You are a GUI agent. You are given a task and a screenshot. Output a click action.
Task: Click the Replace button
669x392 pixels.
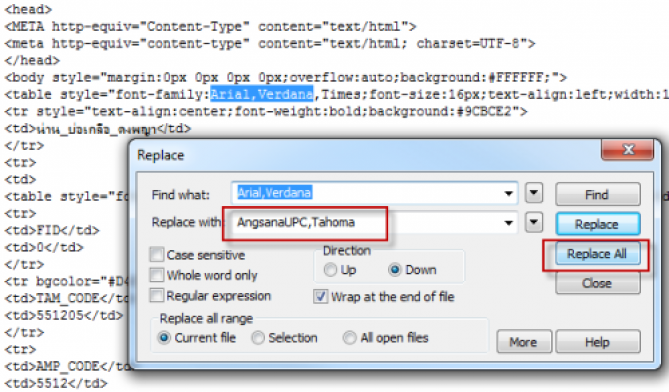pyautogui.click(x=598, y=224)
